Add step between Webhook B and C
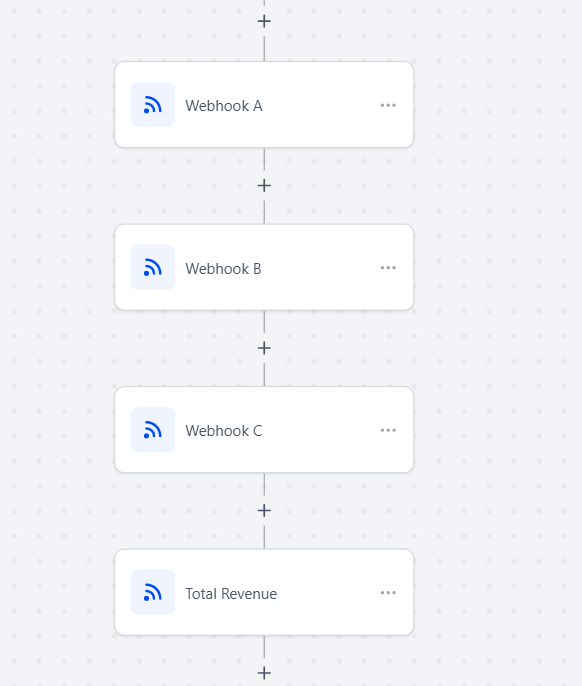This screenshot has height=686, width=582. click(x=264, y=348)
